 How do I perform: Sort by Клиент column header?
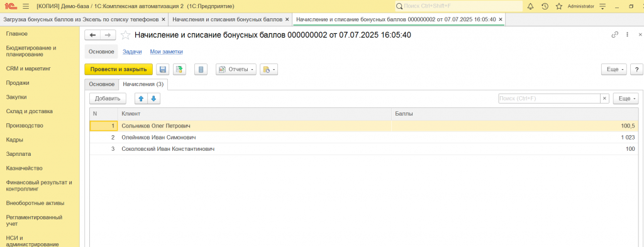pos(255,114)
